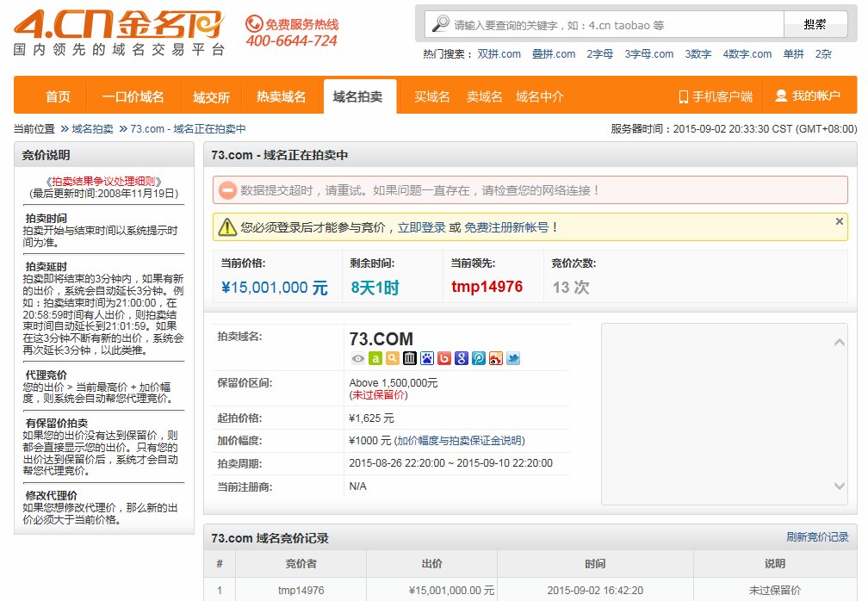868x601 pixels.
Task: Open the black archive building icon
Action: (410, 359)
